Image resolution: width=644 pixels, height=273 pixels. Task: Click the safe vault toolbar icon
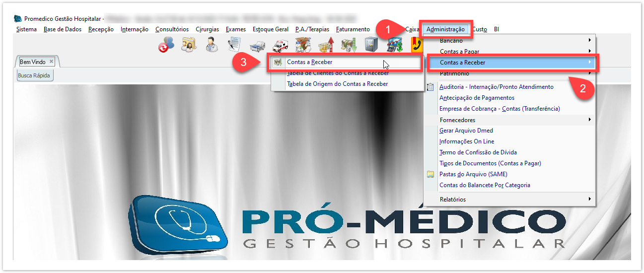[371, 45]
